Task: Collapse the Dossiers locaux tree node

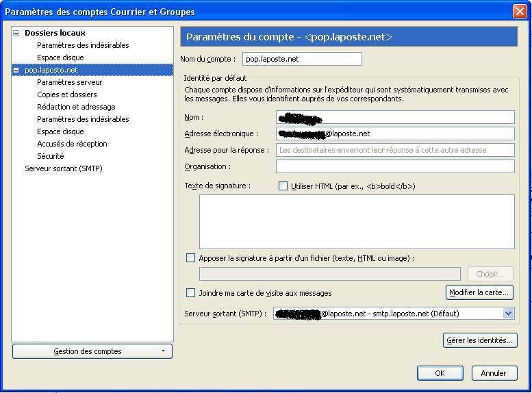Action: (16, 34)
